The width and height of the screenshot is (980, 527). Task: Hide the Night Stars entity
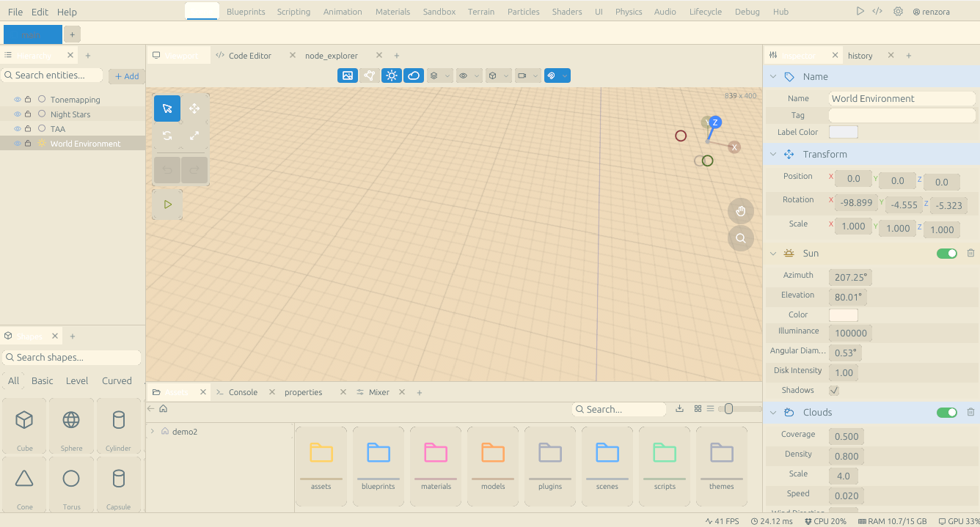[x=18, y=114]
